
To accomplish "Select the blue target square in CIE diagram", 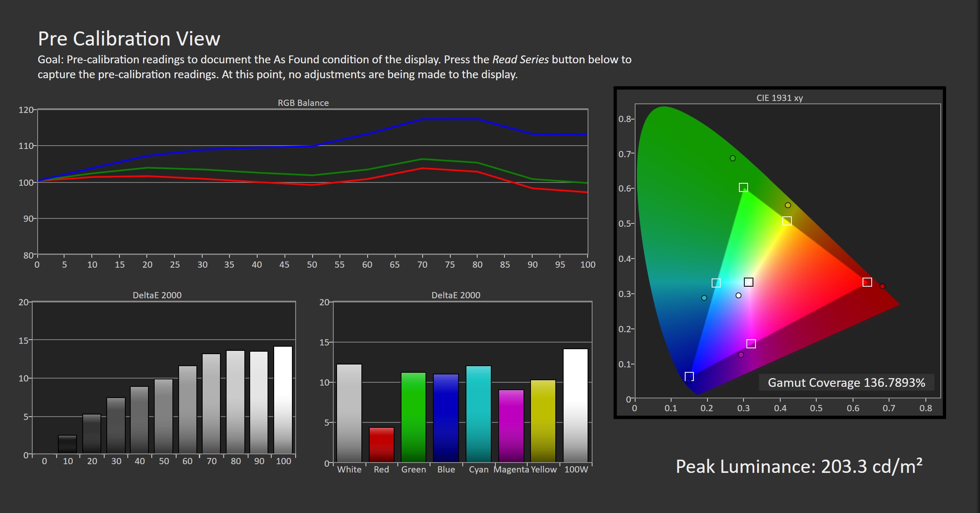I will (689, 376).
